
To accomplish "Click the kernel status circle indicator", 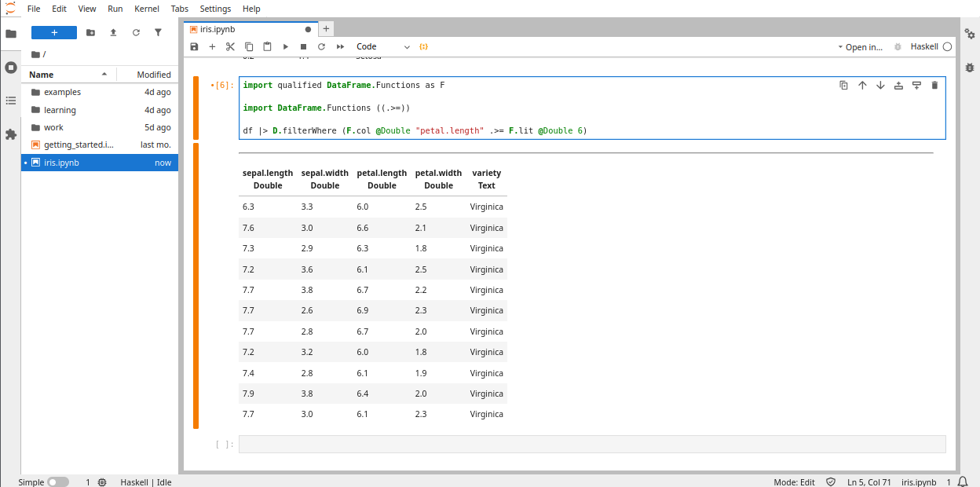I will pyautogui.click(x=947, y=47).
